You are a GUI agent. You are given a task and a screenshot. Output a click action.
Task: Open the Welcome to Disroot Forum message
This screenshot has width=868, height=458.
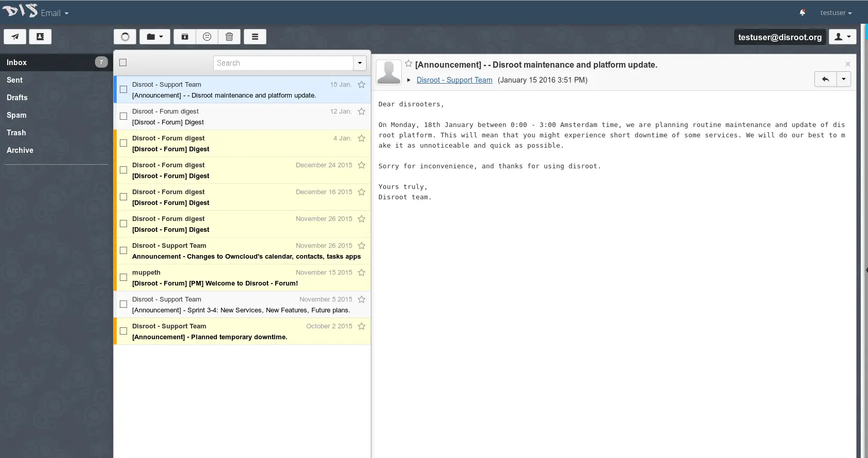tap(242, 278)
